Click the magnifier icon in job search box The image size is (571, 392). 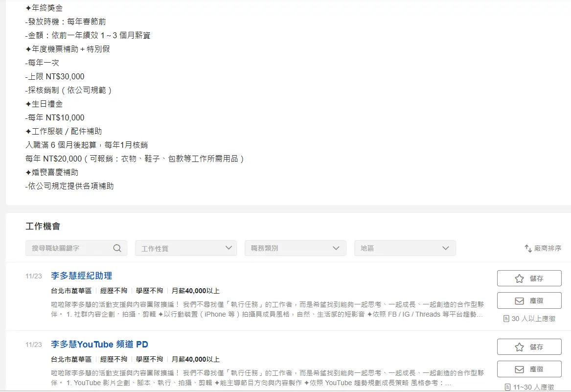coord(117,248)
